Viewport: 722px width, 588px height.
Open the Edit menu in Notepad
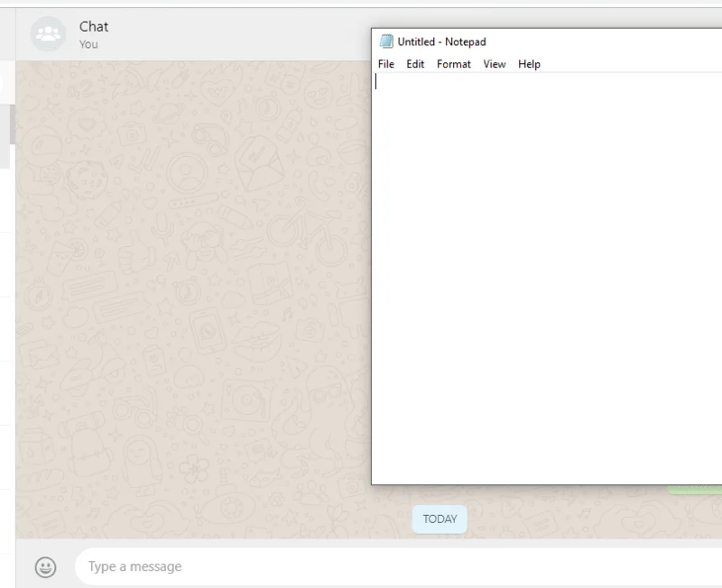point(415,64)
